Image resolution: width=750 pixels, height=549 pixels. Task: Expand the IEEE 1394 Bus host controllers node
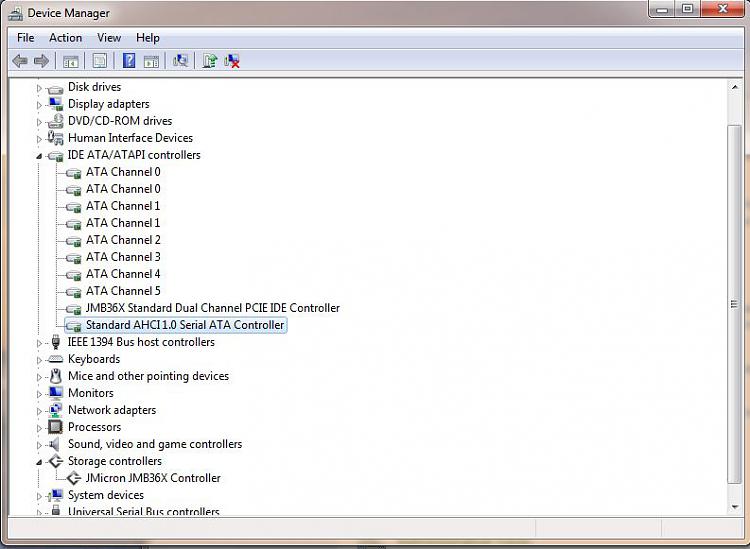pos(39,343)
